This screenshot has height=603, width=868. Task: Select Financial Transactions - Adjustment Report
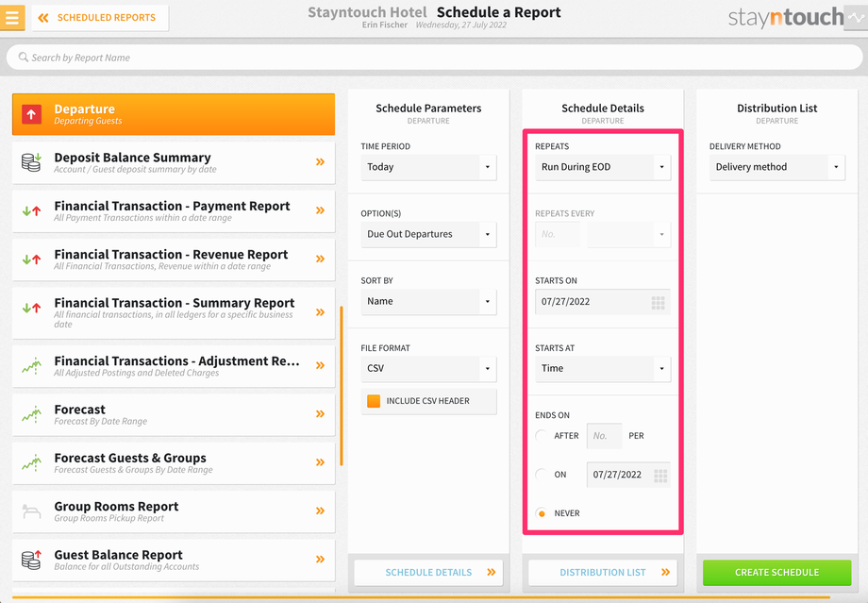pos(174,366)
